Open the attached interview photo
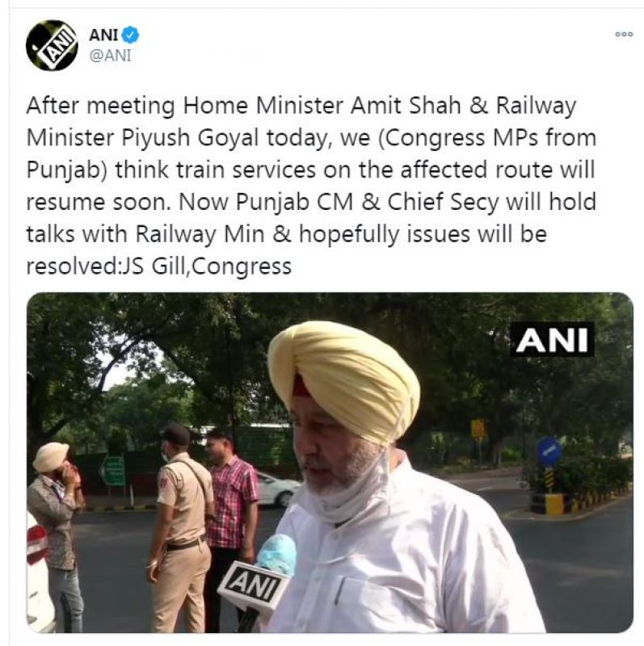 click(x=330, y=462)
